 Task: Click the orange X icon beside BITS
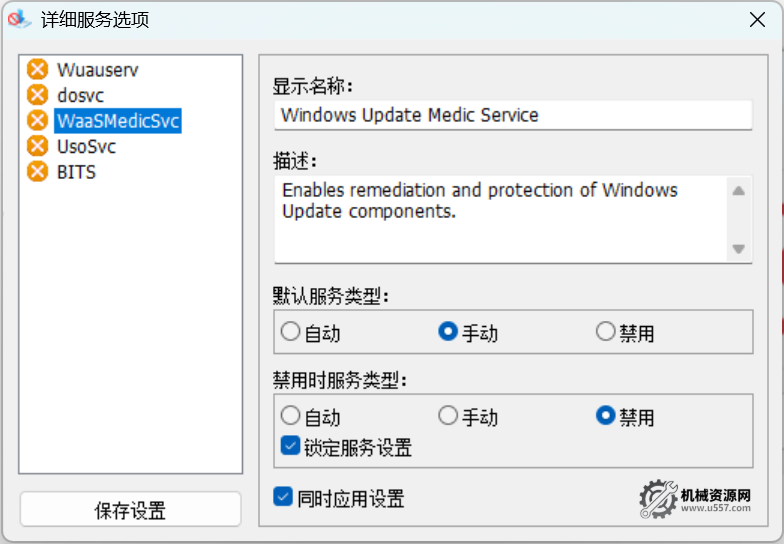click(x=38, y=172)
